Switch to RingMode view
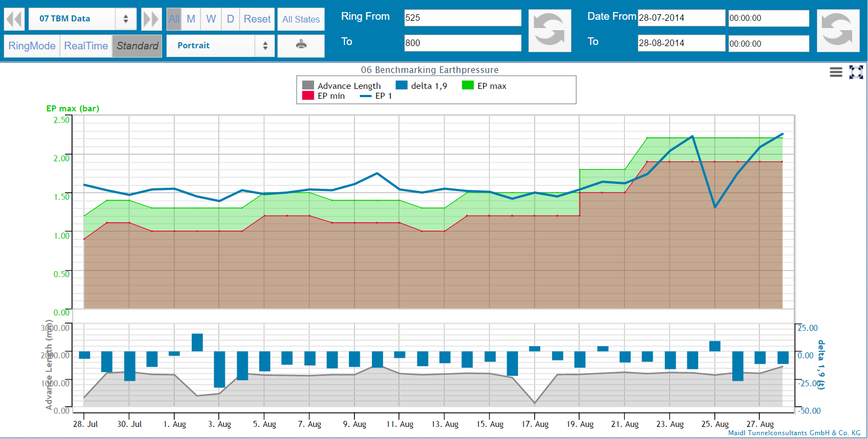Screen dimensions: 868x439 pyautogui.click(x=32, y=46)
